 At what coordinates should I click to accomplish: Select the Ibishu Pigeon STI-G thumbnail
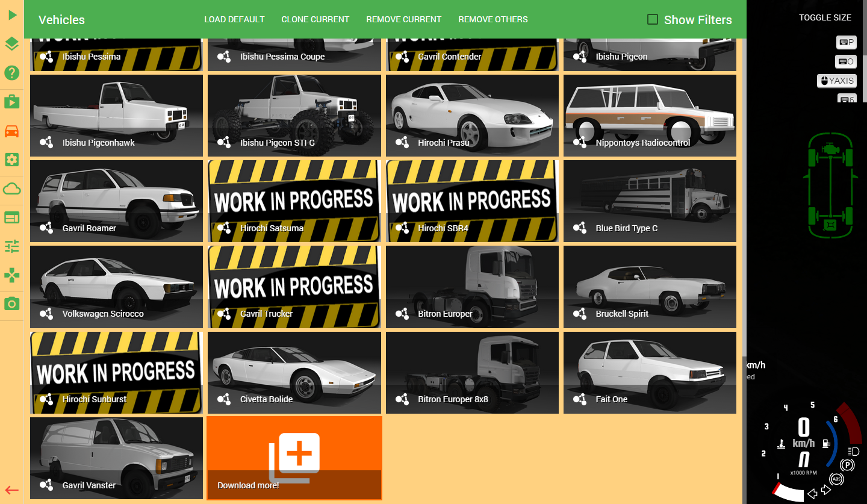click(294, 116)
